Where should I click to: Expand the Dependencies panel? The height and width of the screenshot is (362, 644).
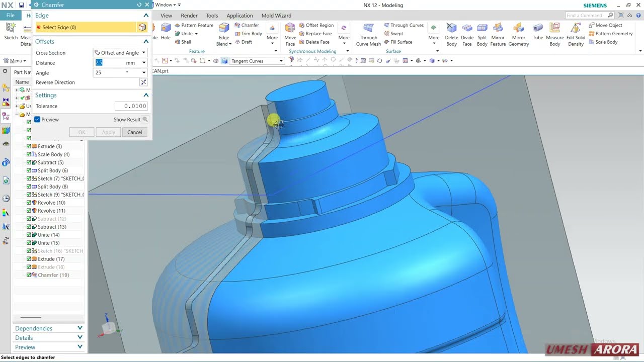coord(79,328)
